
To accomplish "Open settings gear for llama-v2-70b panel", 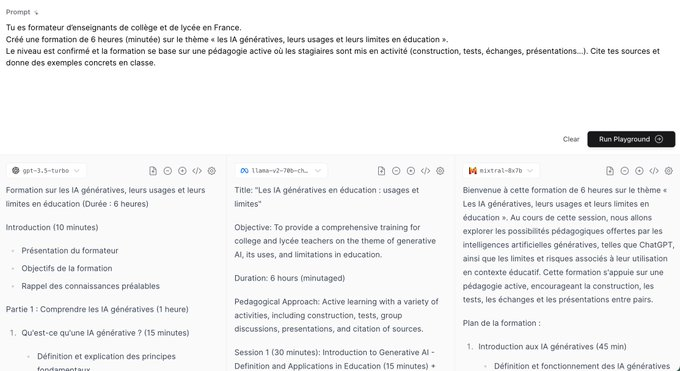I will [x=440, y=171].
